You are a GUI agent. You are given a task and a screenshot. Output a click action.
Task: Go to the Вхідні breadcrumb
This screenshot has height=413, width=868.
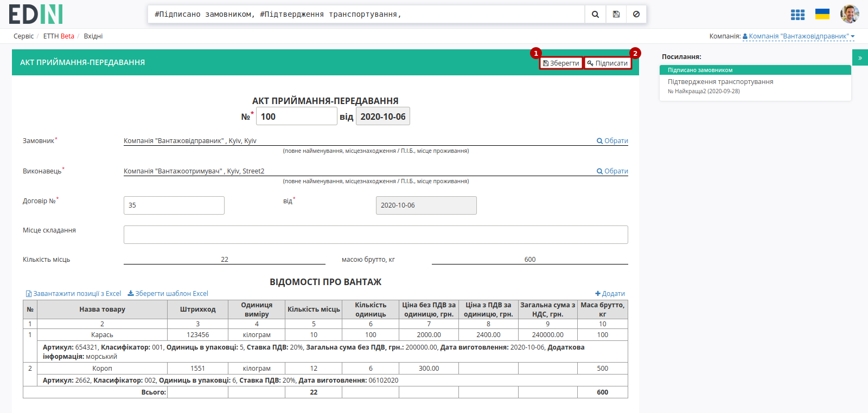93,36
